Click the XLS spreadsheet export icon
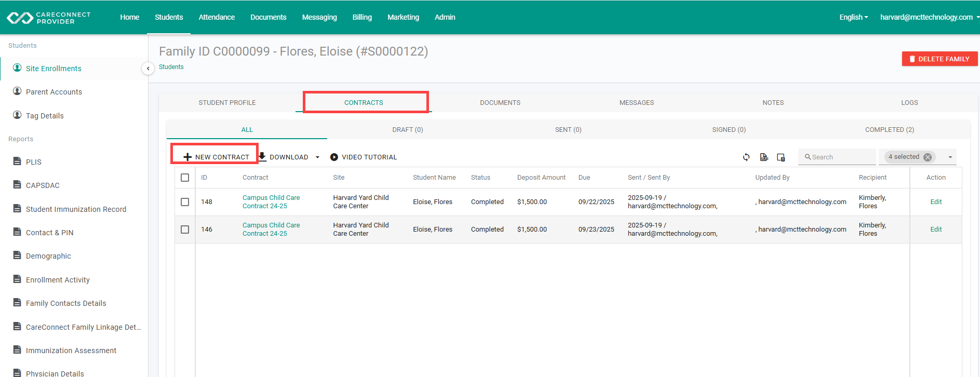Screen dimensions: 980x377 point(764,157)
